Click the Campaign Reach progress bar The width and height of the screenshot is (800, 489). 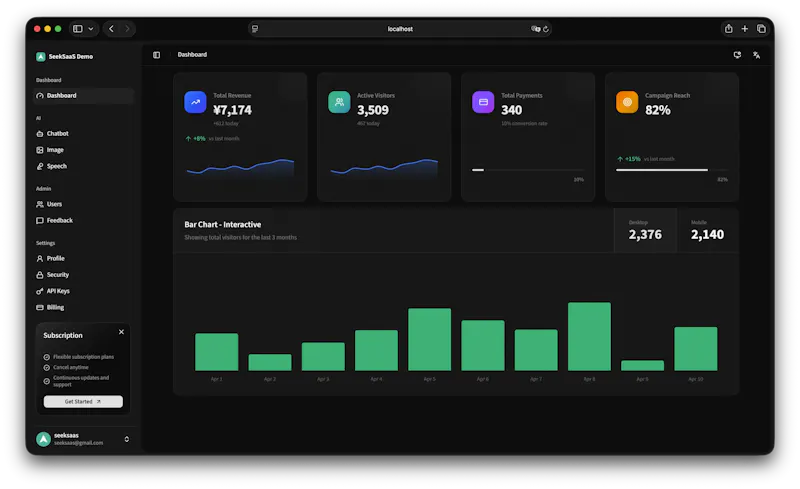tap(671, 170)
